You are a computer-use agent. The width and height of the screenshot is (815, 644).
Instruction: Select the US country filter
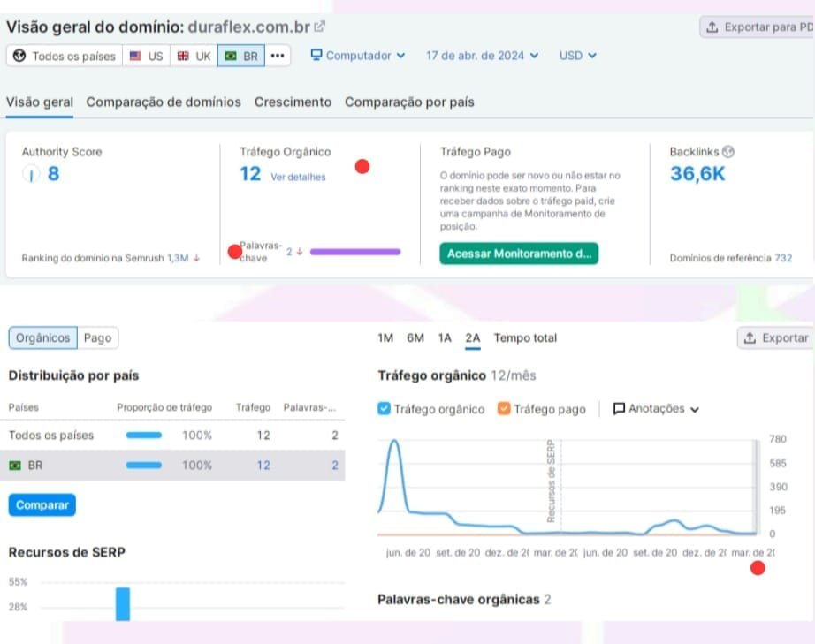(146, 56)
